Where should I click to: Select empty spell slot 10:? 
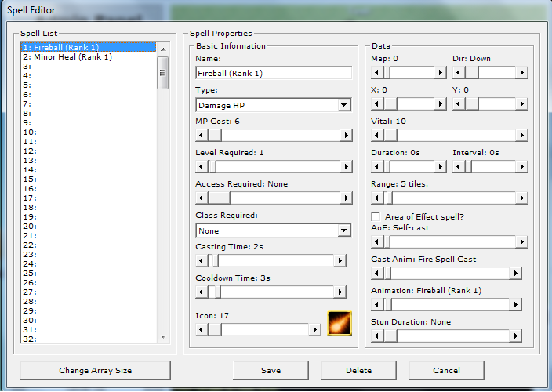tap(89, 132)
